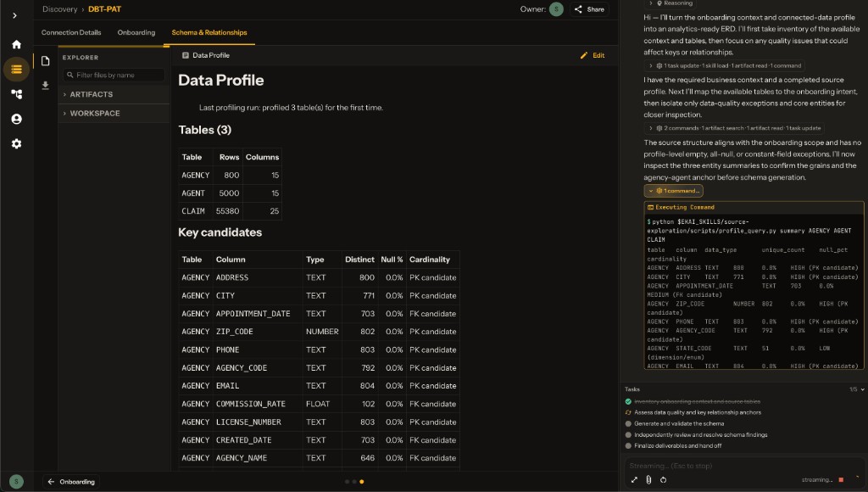Click the attach file paperclip icon

point(648,480)
